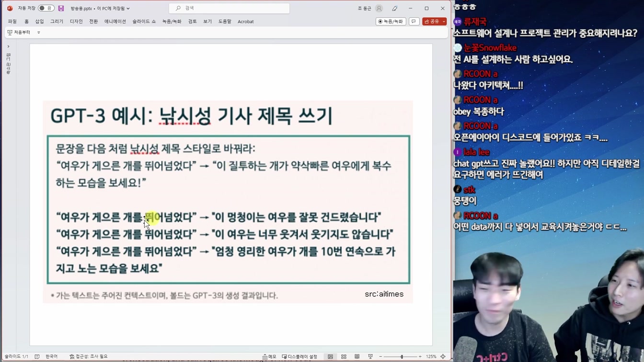Open the 검토 ribbon tab

tap(192, 22)
